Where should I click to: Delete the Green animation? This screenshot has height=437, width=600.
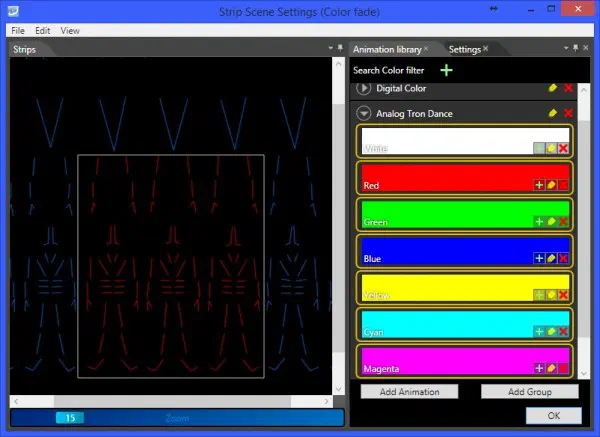pyautogui.click(x=563, y=222)
